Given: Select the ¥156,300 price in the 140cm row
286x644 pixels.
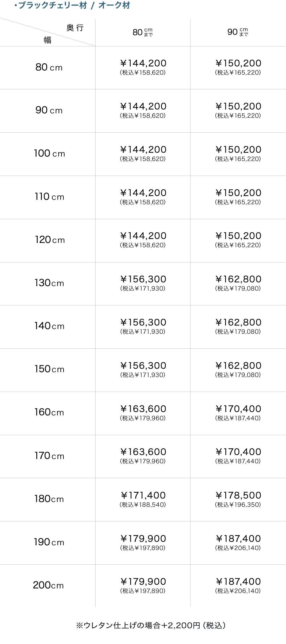Looking at the screenshot, I should [143, 323].
